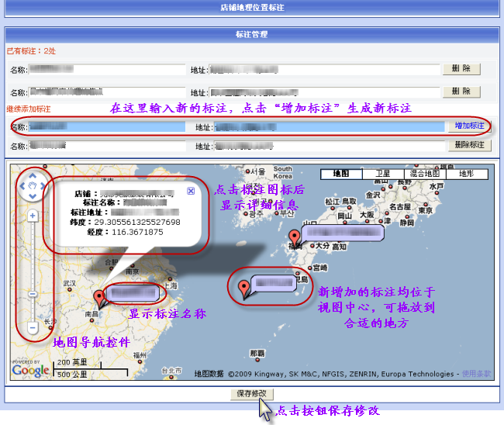
Task: Click 删除 button for the first marker
Action: (461, 69)
